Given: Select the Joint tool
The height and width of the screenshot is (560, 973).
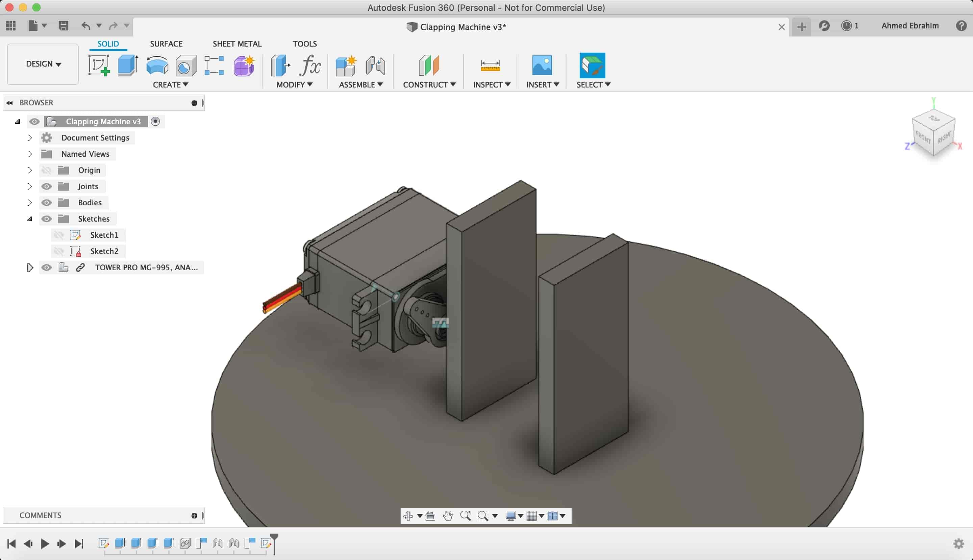Looking at the screenshot, I should tap(375, 66).
